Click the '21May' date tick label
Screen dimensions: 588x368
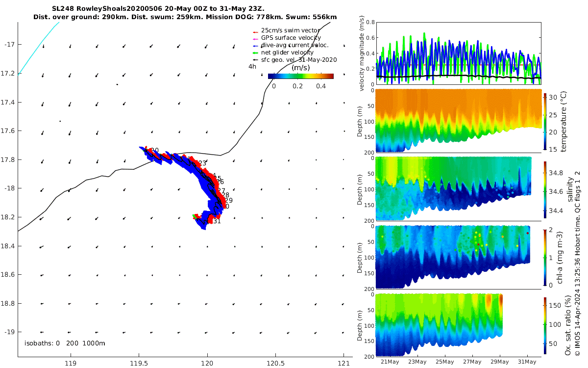click(389, 362)
